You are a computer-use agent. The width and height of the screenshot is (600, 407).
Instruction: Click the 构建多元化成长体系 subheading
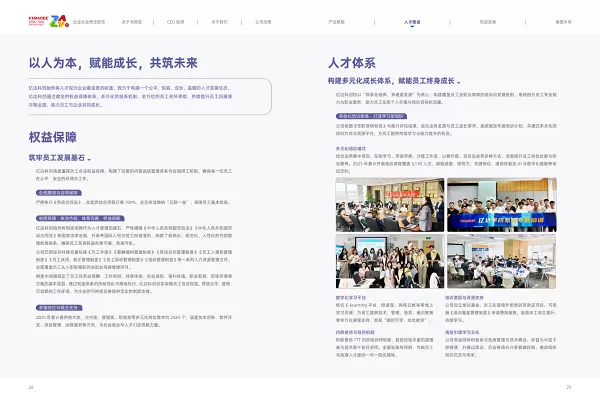[x=393, y=80]
